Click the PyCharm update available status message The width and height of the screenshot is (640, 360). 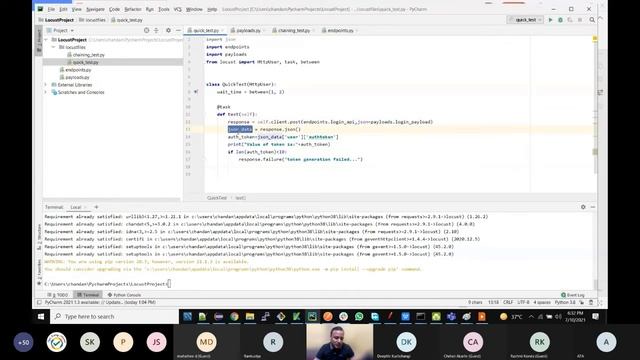[100, 302]
